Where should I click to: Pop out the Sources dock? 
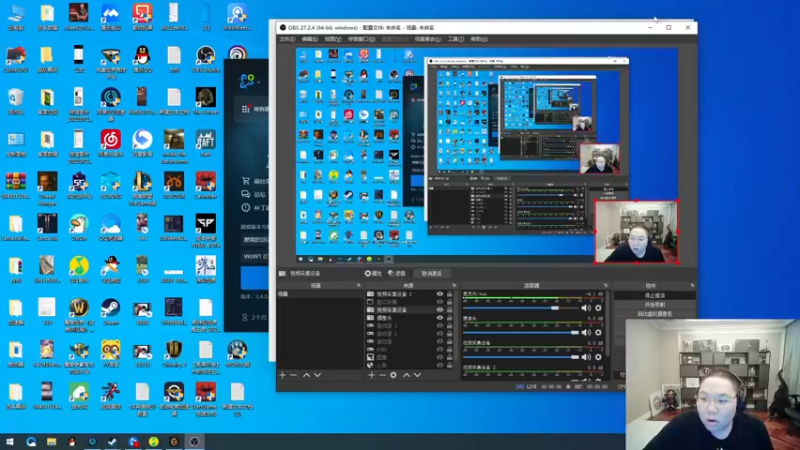(454, 286)
